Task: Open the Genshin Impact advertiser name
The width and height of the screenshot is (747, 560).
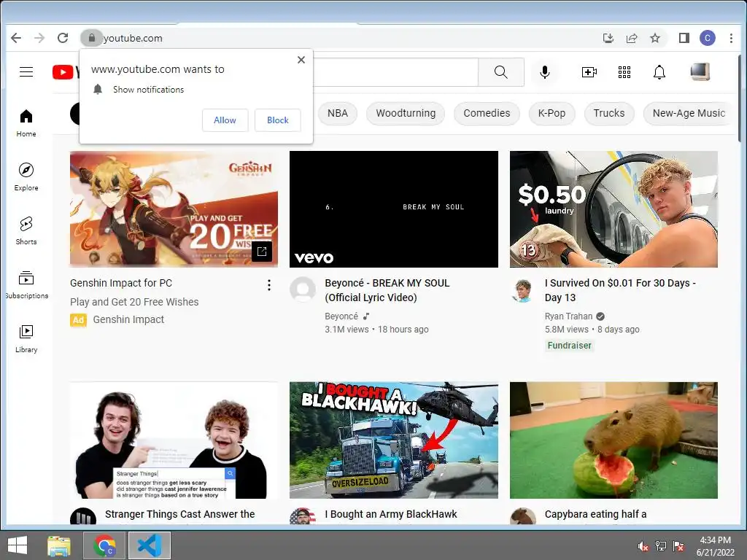Action: click(x=128, y=319)
